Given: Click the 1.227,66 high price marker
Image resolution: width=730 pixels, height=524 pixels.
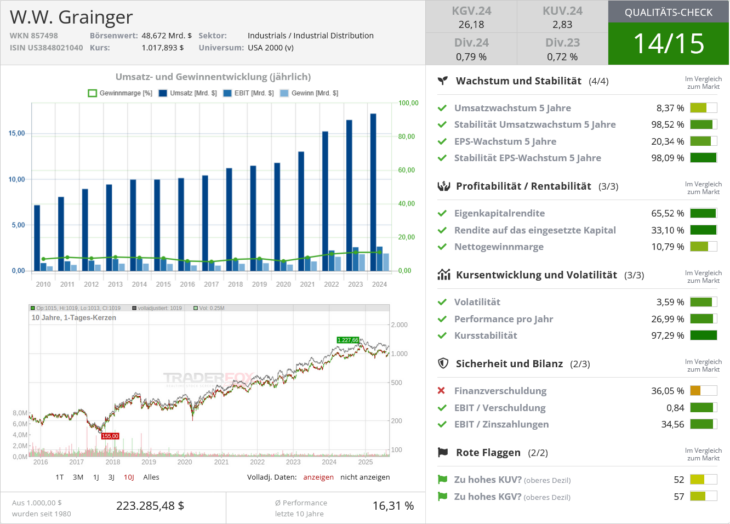Looking at the screenshot, I should 348,340.
